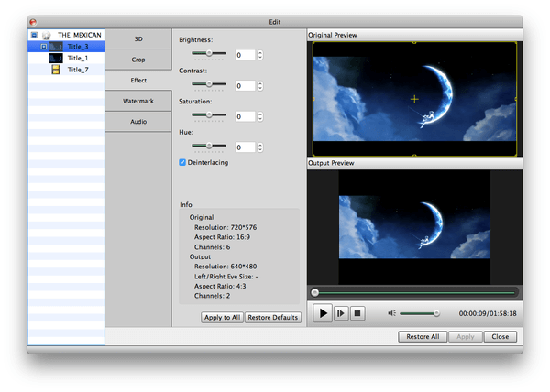The image size is (550, 392).
Task: Click the Channels: 6 text
Action: coord(213,247)
